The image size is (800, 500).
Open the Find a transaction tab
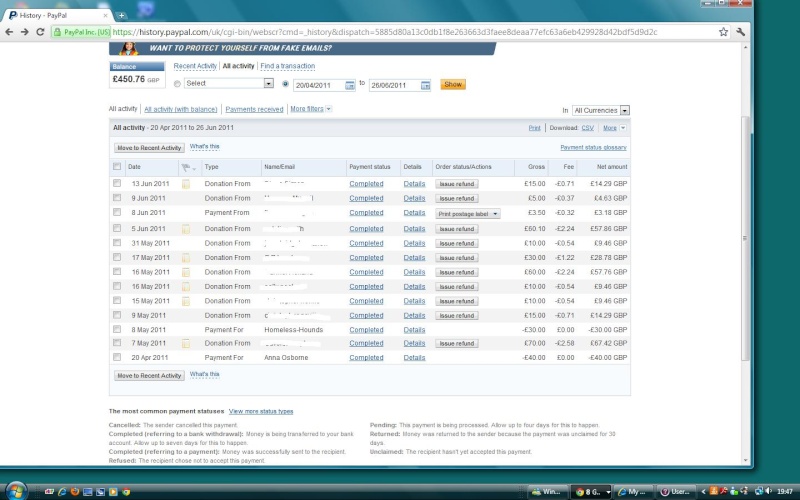(287, 66)
